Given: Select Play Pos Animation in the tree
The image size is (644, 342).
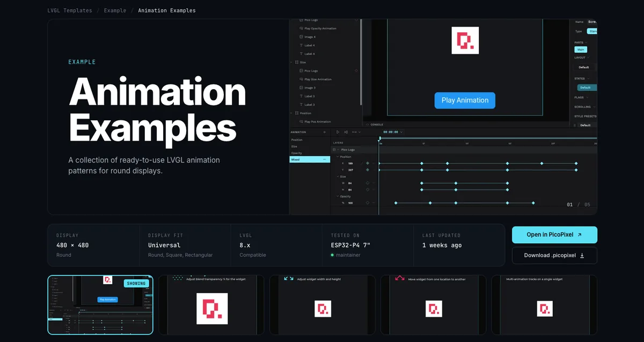Looking at the screenshot, I should (318, 122).
